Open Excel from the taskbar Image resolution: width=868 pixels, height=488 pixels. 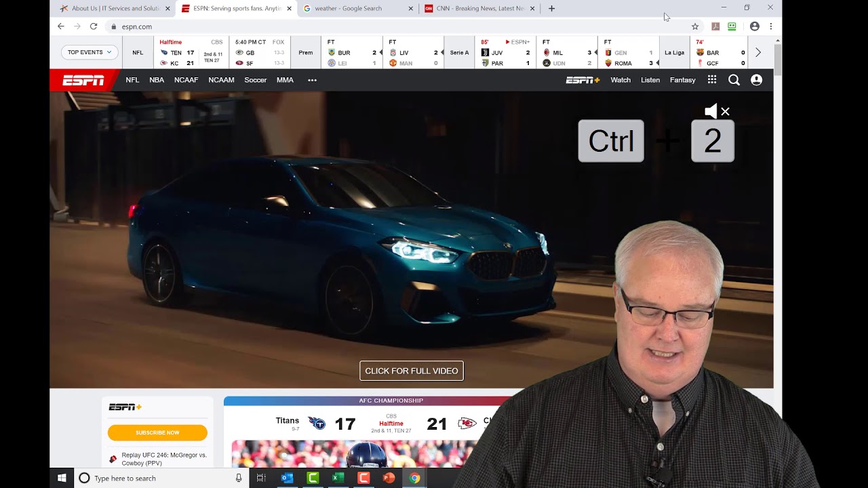(338, 478)
